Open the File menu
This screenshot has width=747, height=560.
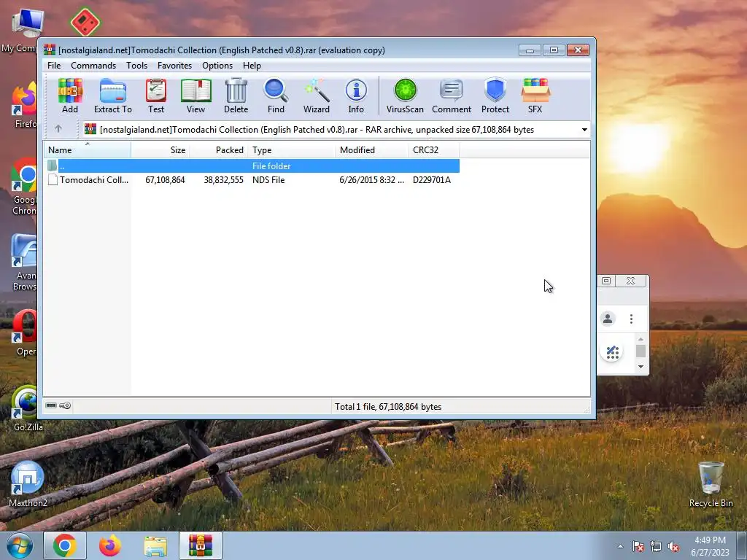pyautogui.click(x=54, y=66)
